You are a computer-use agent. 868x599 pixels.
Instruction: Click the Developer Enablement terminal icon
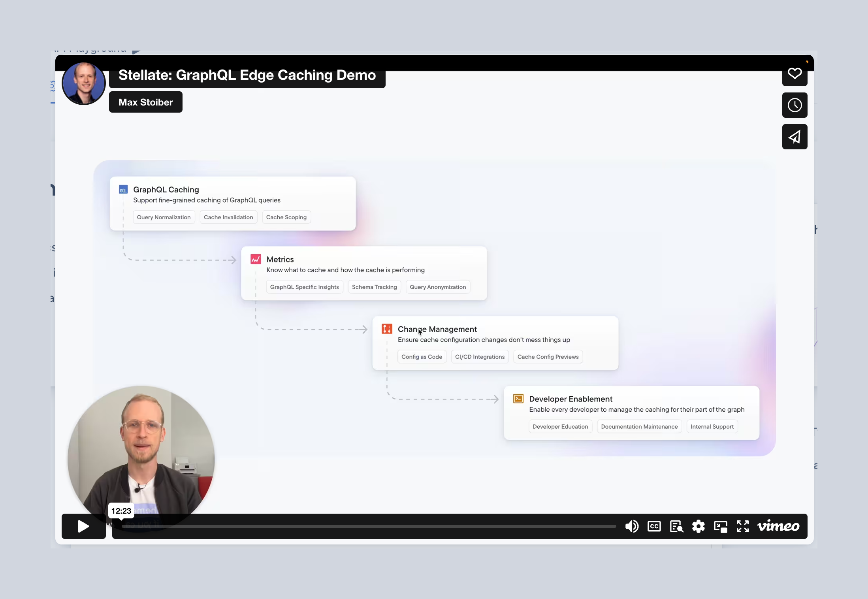click(x=518, y=399)
